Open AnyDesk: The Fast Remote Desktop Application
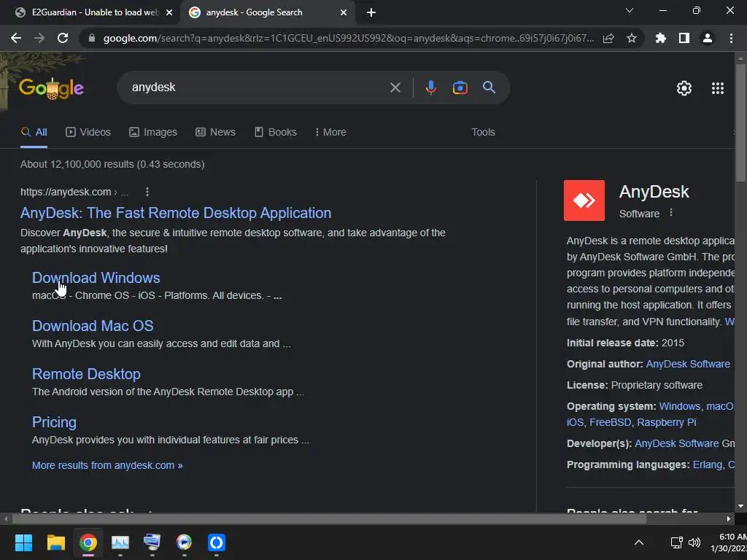 coord(176,213)
